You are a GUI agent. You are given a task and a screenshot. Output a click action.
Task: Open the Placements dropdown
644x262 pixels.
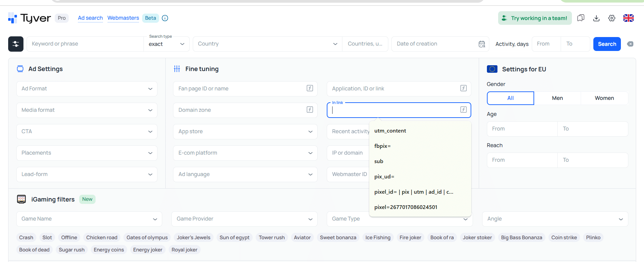(x=87, y=153)
